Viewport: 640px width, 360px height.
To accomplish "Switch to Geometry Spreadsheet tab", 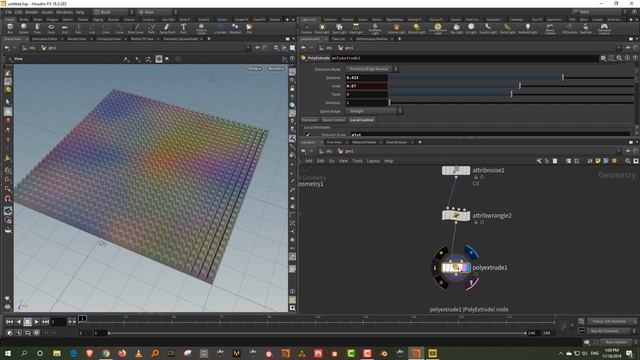I will [x=181, y=39].
